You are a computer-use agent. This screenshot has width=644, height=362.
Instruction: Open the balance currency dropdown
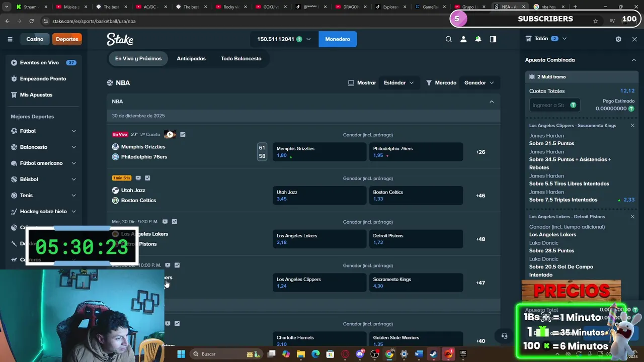[308, 39]
